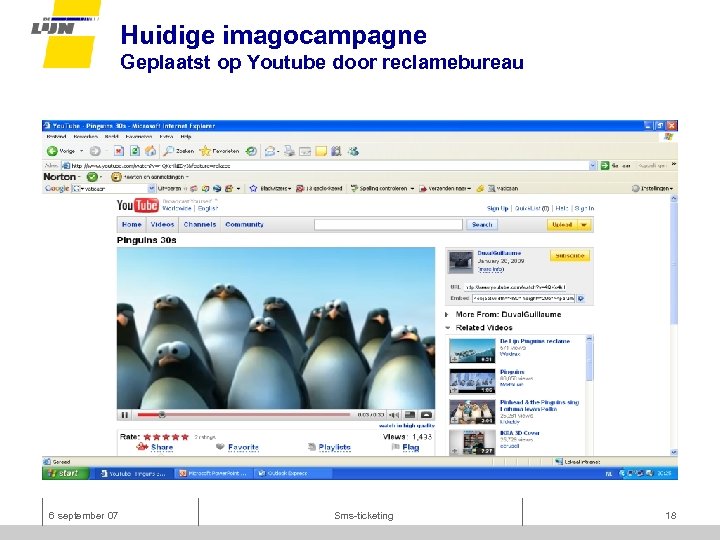Open the Help menu in IE menu bar
Screen dimensions: 720x540
[x=186, y=136]
